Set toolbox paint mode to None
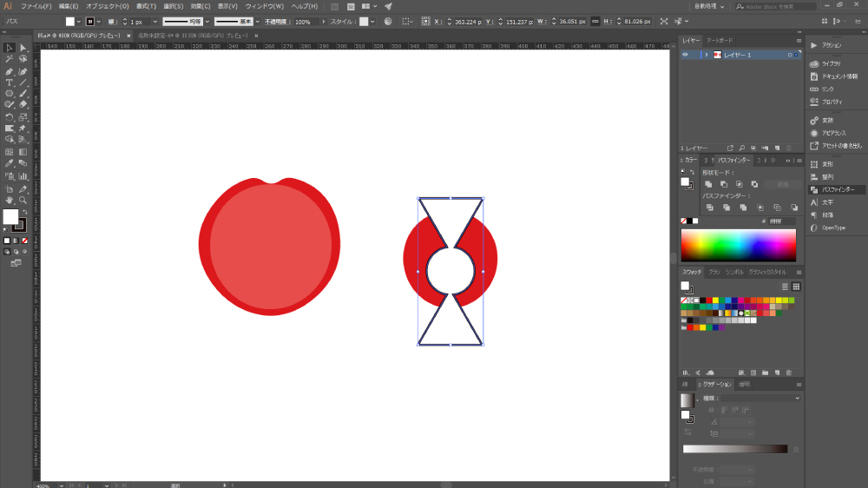 point(24,241)
